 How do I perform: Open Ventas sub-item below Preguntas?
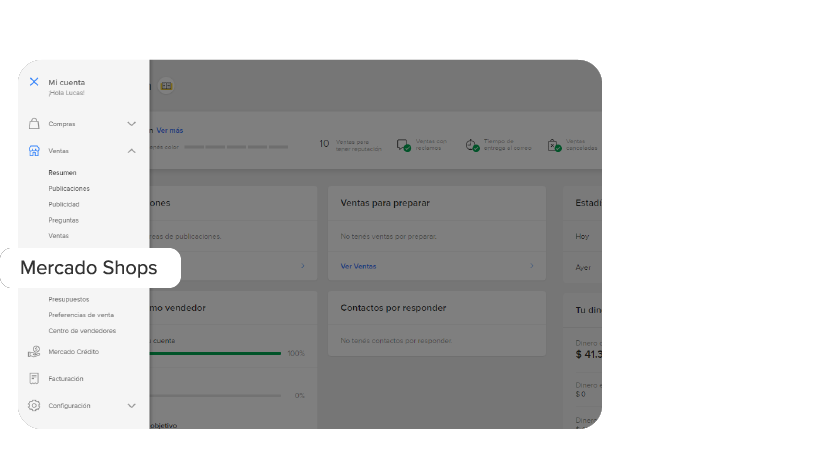pos(58,236)
